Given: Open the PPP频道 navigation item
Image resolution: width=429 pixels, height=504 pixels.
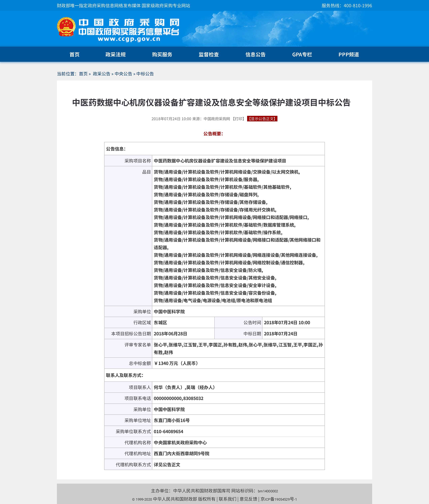Looking at the screenshot, I should coord(349,55).
